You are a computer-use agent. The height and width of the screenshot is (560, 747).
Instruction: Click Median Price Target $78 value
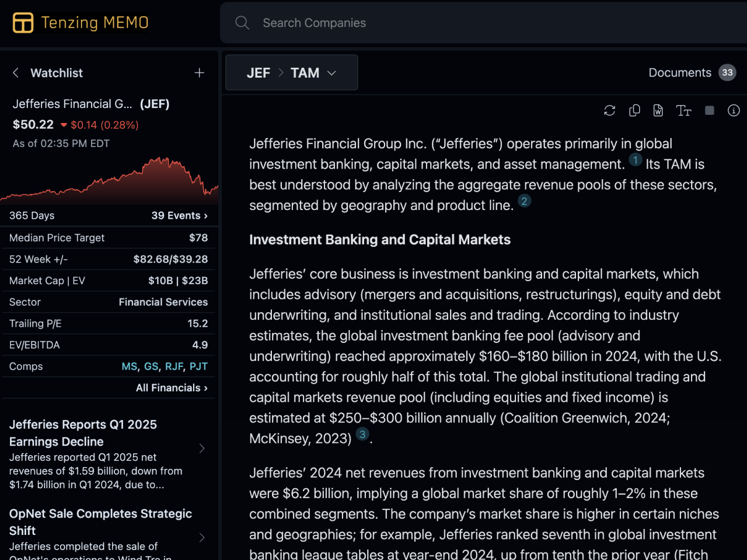198,237
